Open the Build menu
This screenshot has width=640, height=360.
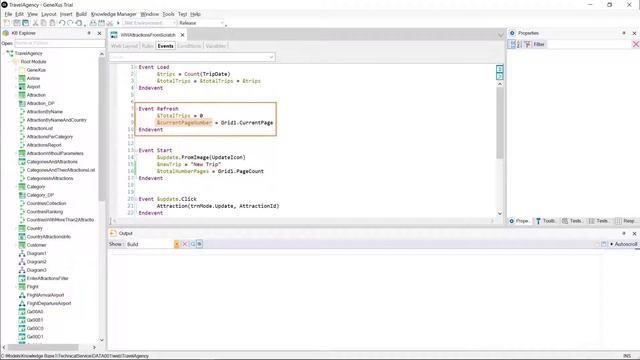(81, 14)
